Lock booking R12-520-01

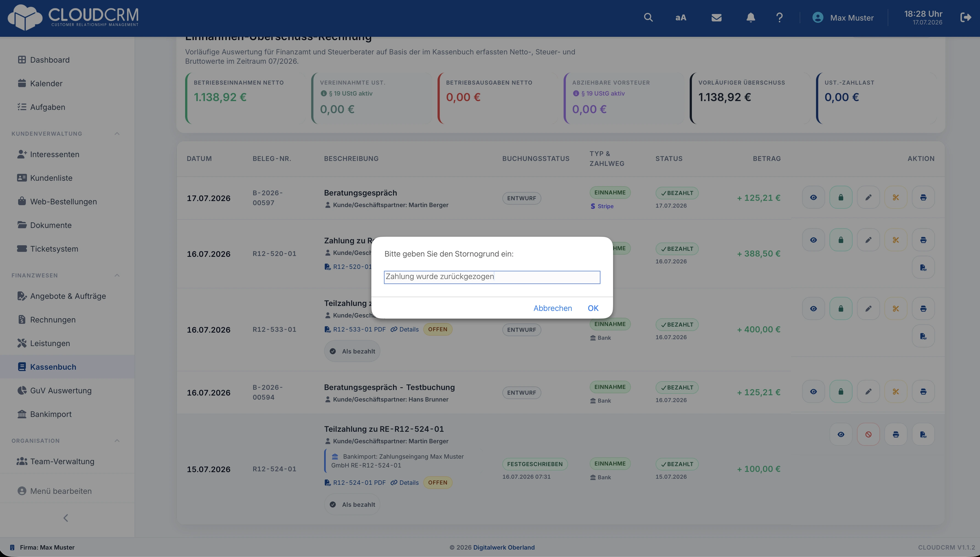pyautogui.click(x=841, y=240)
